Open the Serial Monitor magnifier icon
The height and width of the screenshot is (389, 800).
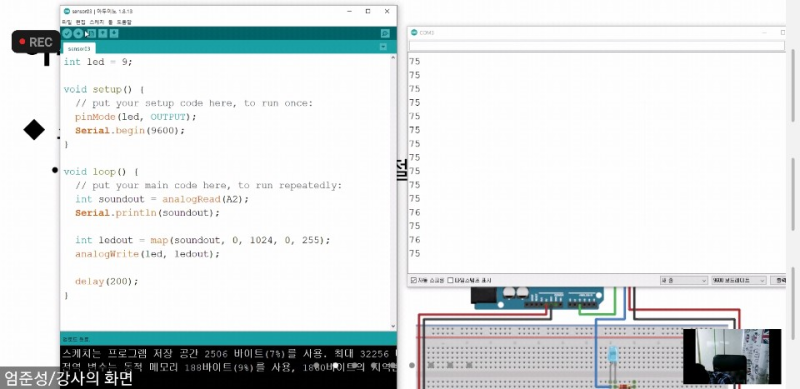pyautogui.click(x=385, y=34)
